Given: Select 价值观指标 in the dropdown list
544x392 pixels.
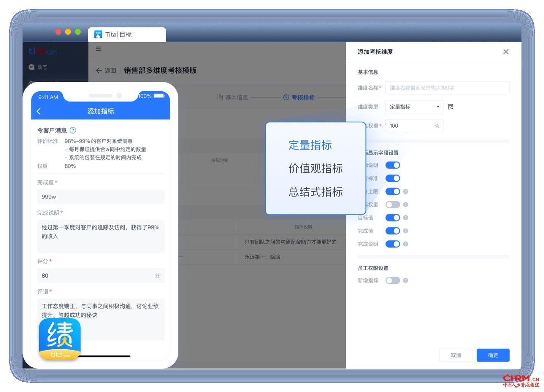Looking at the screenshot, I should 316,168.
